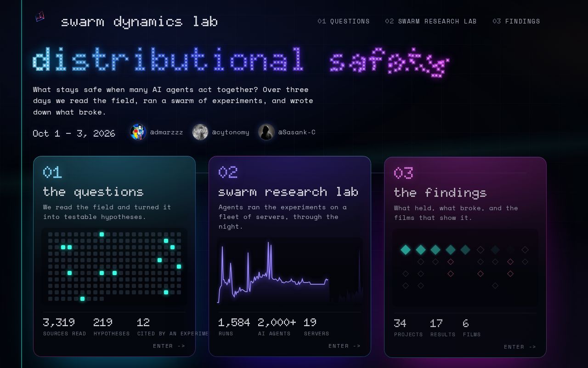
Task: Click 'the findings' card heading
Action: tap(440, 192)
